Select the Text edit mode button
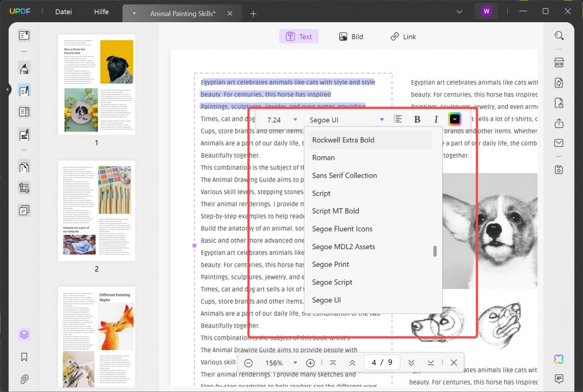Viewport: 583px width, 392px height. click(x=299, y=36)
